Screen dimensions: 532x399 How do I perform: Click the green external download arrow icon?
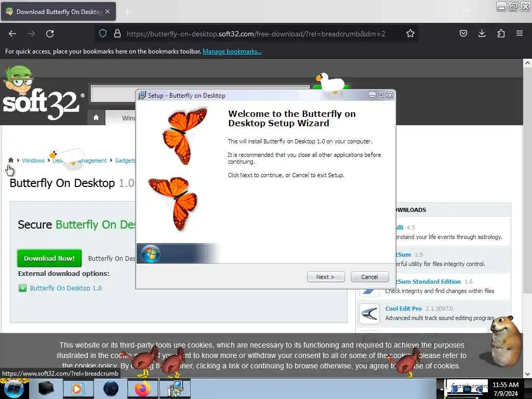point(22,288)
